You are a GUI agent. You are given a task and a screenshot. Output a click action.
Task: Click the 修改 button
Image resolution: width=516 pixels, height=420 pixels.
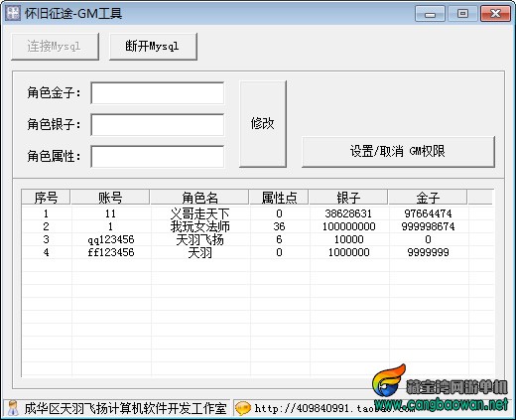tap(263, 124)
